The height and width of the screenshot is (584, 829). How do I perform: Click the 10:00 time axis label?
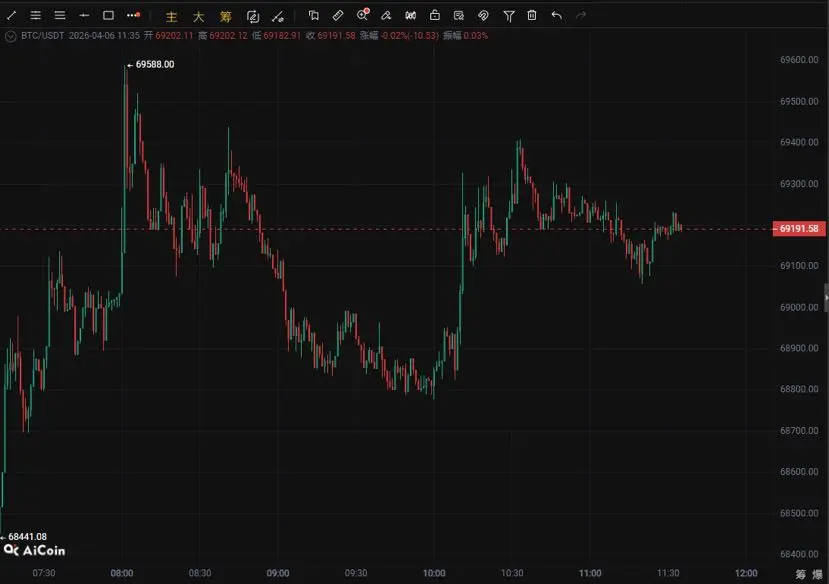(434, 573)
